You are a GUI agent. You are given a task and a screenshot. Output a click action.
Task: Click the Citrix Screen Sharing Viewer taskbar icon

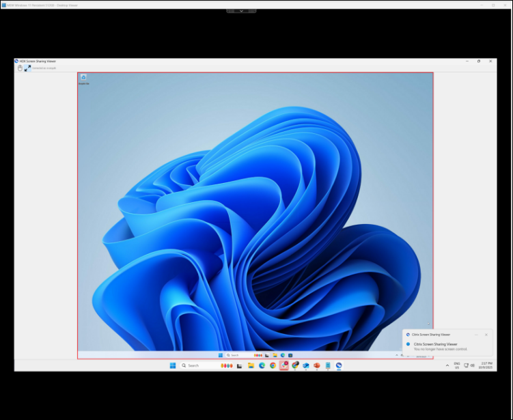[339, 366]
